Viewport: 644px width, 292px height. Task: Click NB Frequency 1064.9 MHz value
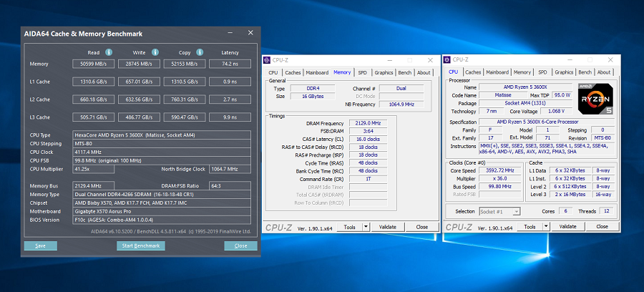pyautogui.click(x=401, y=104)
